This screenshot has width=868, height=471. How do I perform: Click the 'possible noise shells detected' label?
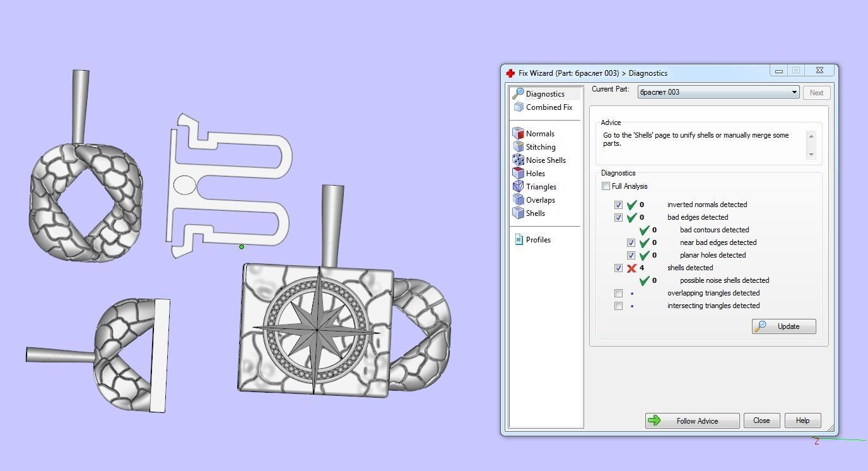point(725,280)
